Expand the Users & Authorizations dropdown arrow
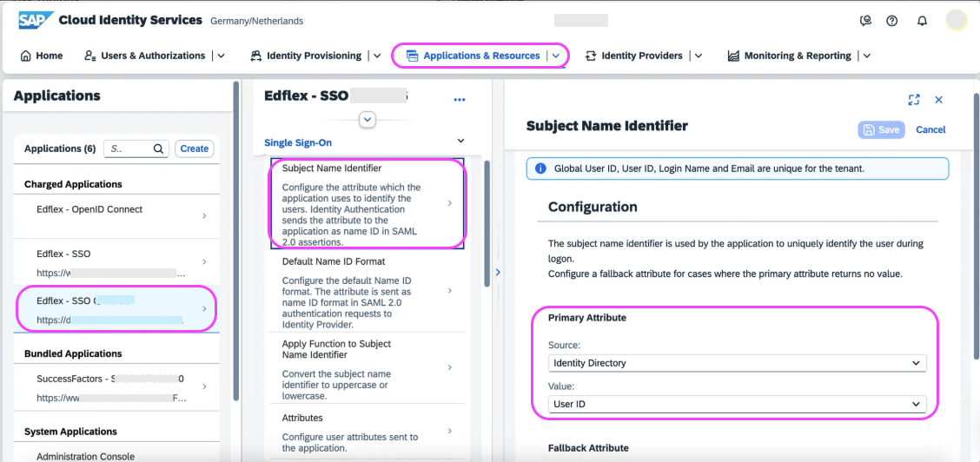 point(222,56)
